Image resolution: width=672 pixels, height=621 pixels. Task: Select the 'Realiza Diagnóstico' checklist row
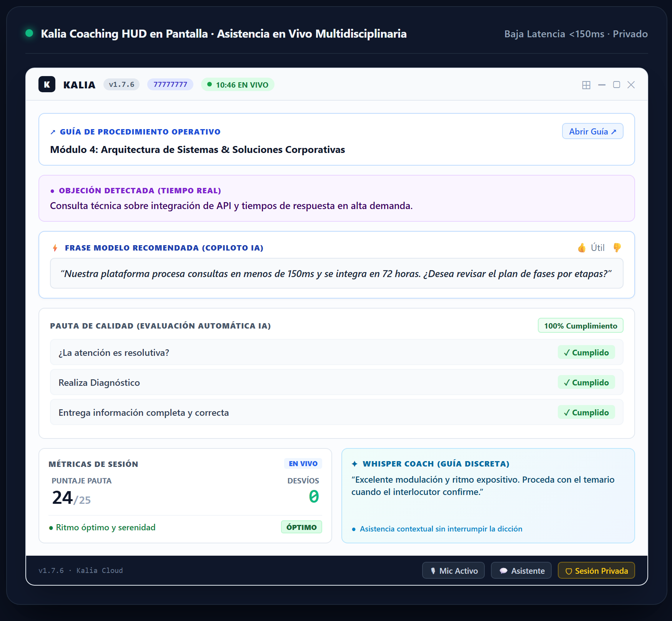coord(336,382)
